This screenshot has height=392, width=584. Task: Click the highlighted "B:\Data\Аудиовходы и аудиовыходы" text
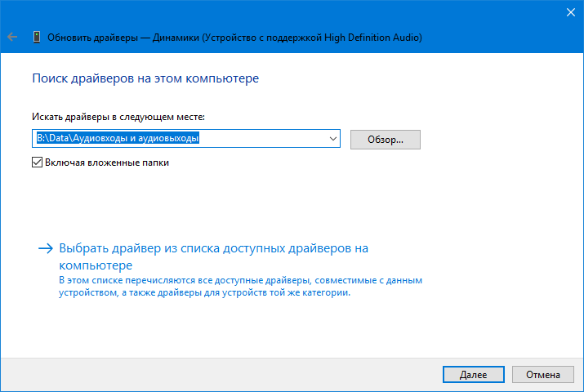click(118, 140)
